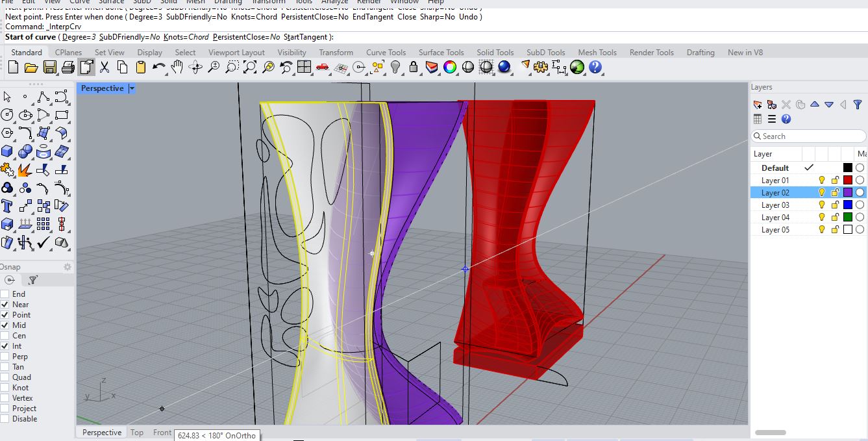Open the layer filter funnel icon
The width and height of the screenshot is (868, 441).
point(857,105)
